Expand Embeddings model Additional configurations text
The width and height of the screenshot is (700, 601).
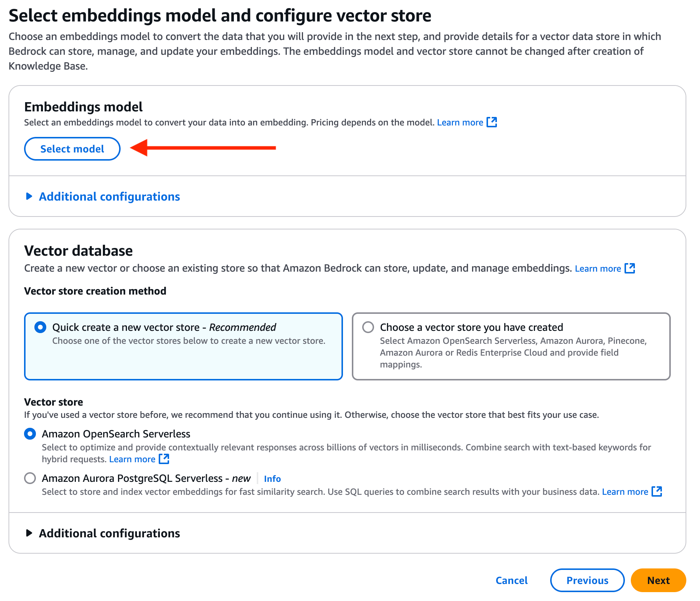point(110,197)
